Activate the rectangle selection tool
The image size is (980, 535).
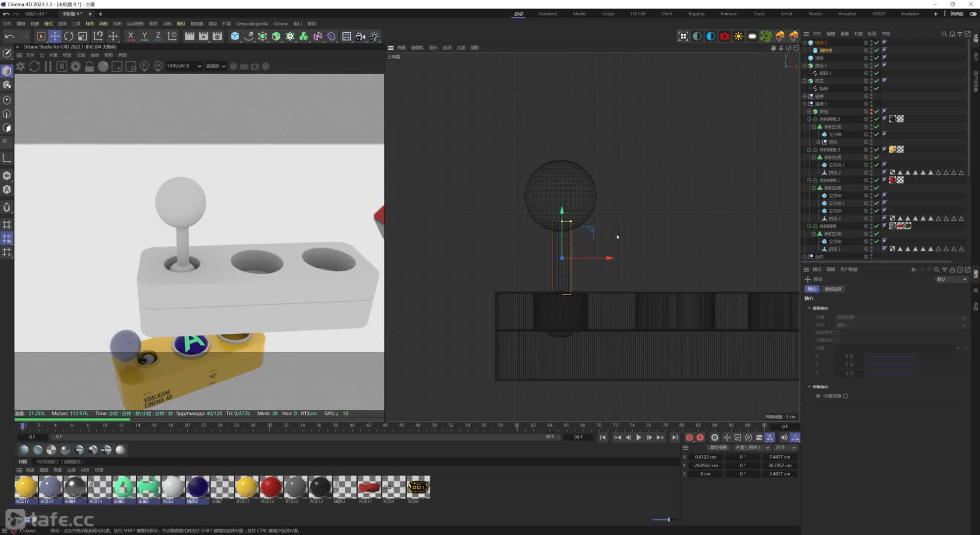click(41, 36)
